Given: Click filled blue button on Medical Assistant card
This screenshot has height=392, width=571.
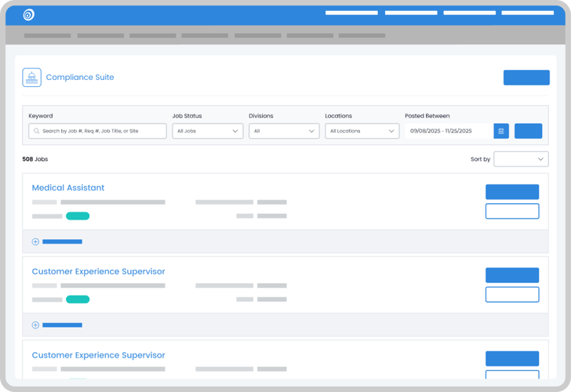Looking at the screenshot, I should pyautogui.click(x=512, y=192).
